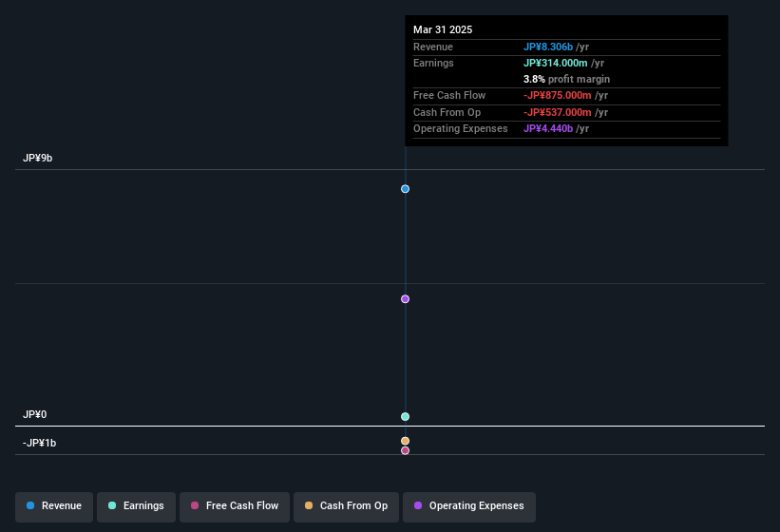Click the orange Cash From Op data point

tap(405, 441)
